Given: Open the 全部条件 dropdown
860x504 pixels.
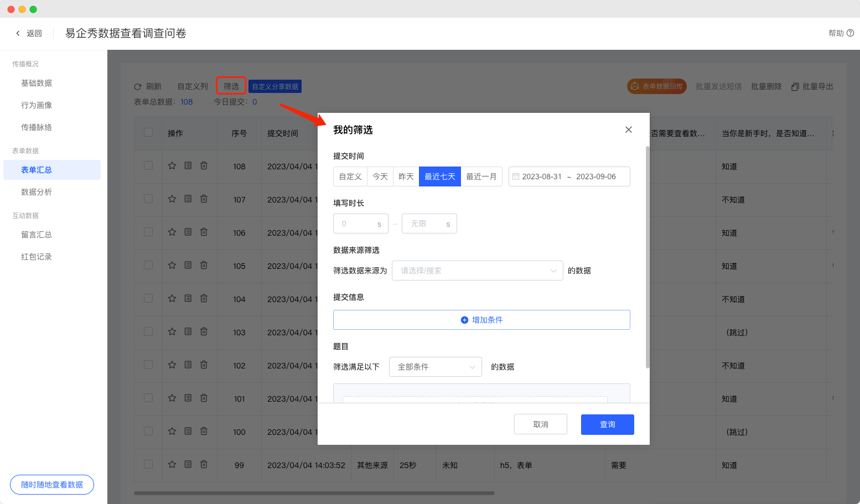Looking at the screenshot, I should pos(436,367).
